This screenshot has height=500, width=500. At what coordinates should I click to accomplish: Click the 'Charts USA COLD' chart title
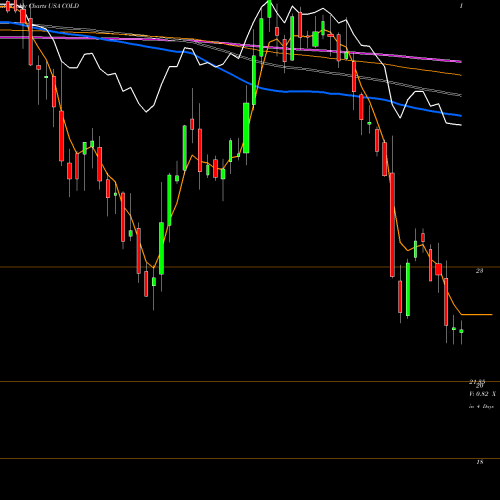click(x=54, y=6)
